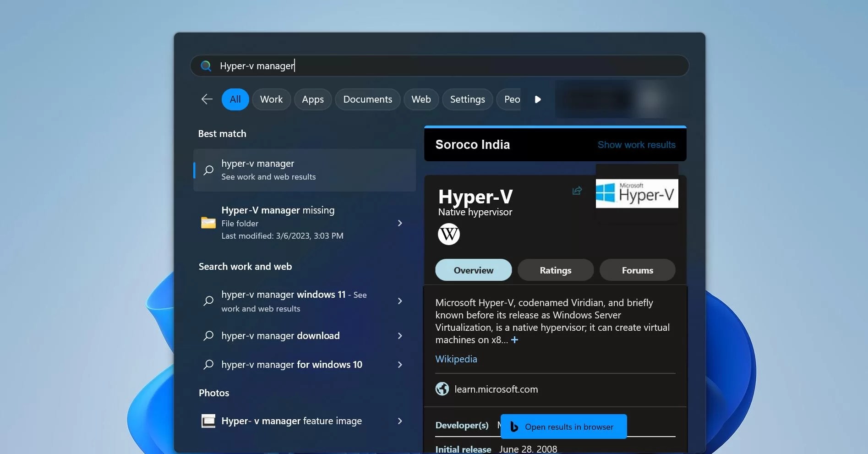Click the Hyper-V manager missing folder icon
The height and width of the screenshot is (454, 868).
click(208, 223)
